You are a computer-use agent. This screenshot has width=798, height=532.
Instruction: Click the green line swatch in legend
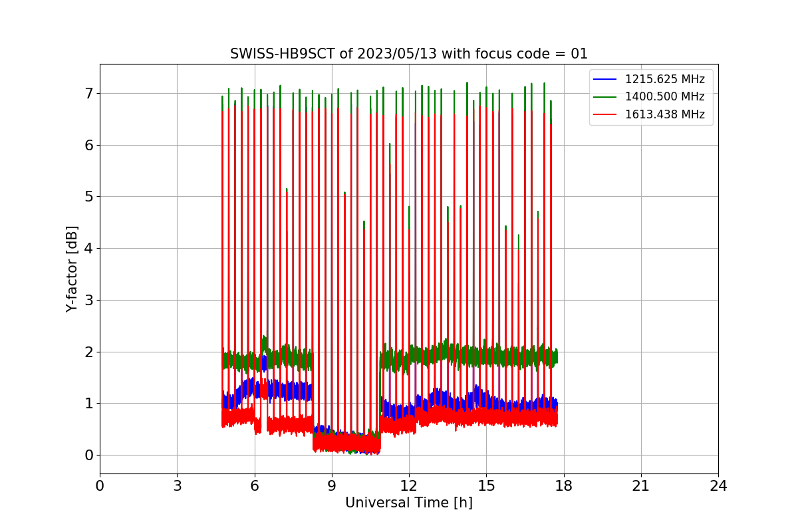click(606, 97)
